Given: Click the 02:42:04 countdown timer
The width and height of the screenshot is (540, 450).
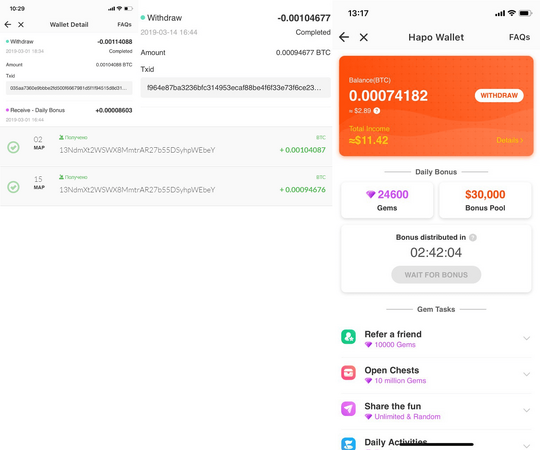Looking at the screenshot, I should coord(436,253).
